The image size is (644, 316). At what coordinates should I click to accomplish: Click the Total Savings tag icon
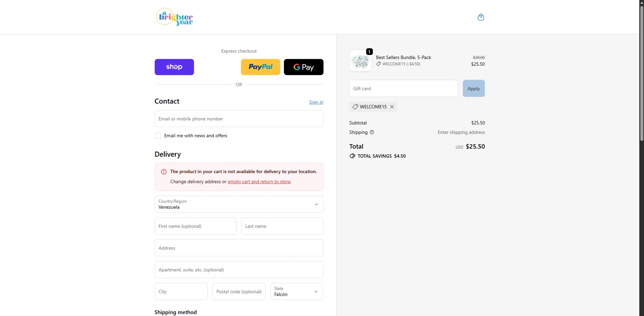352,156
